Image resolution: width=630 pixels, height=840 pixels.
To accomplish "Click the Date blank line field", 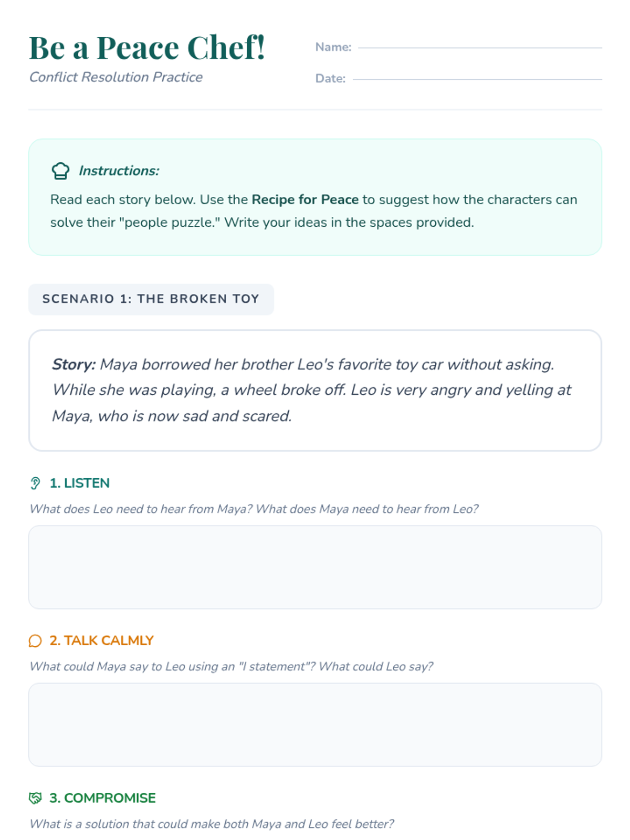I will point(477,78).
